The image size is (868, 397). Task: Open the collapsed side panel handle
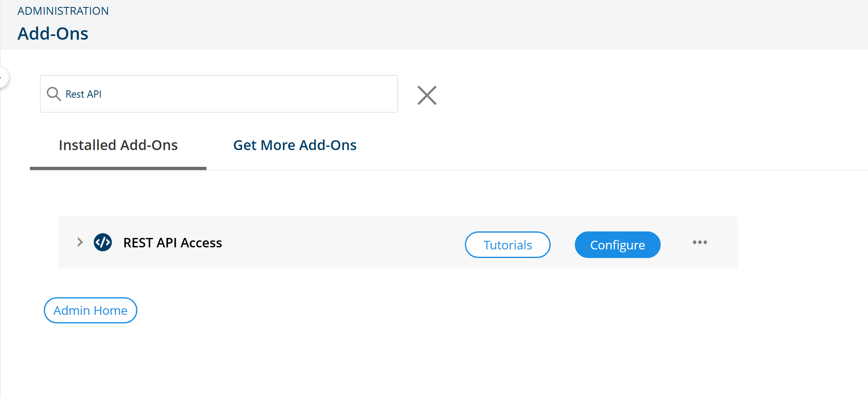pos(3,77)
